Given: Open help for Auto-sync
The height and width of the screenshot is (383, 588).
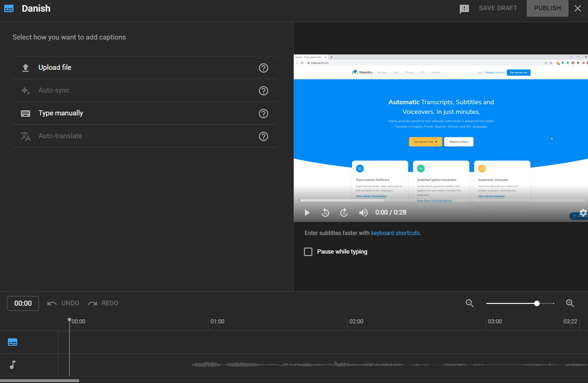Looking at the screenshot, I should (264, 91).
